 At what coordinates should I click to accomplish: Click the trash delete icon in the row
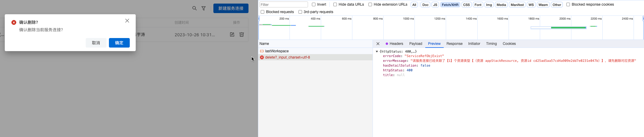pyautogui.click(x=242, y=34)
